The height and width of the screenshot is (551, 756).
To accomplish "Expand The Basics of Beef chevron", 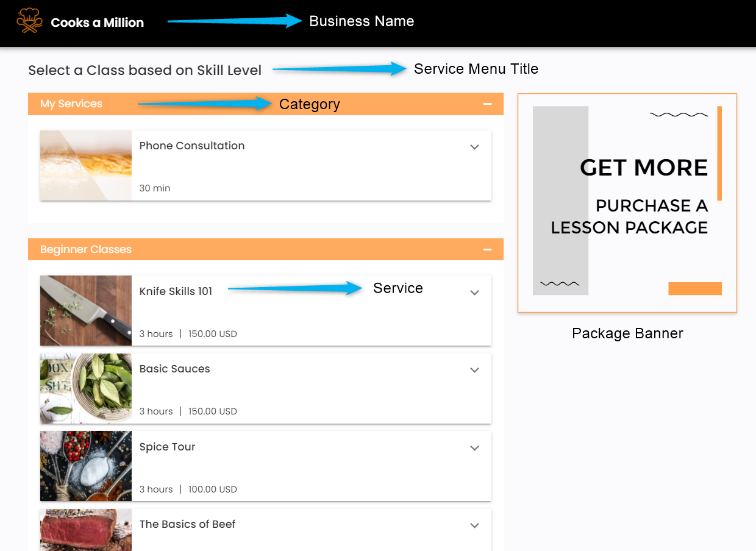I will pyautogui.click(x=474, y=525).
